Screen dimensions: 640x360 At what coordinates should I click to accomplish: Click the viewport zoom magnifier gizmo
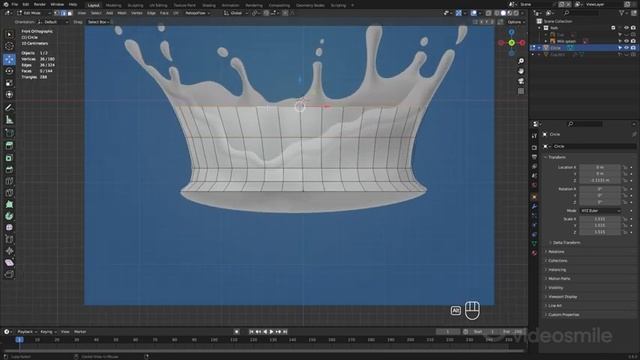coord(521,61)
